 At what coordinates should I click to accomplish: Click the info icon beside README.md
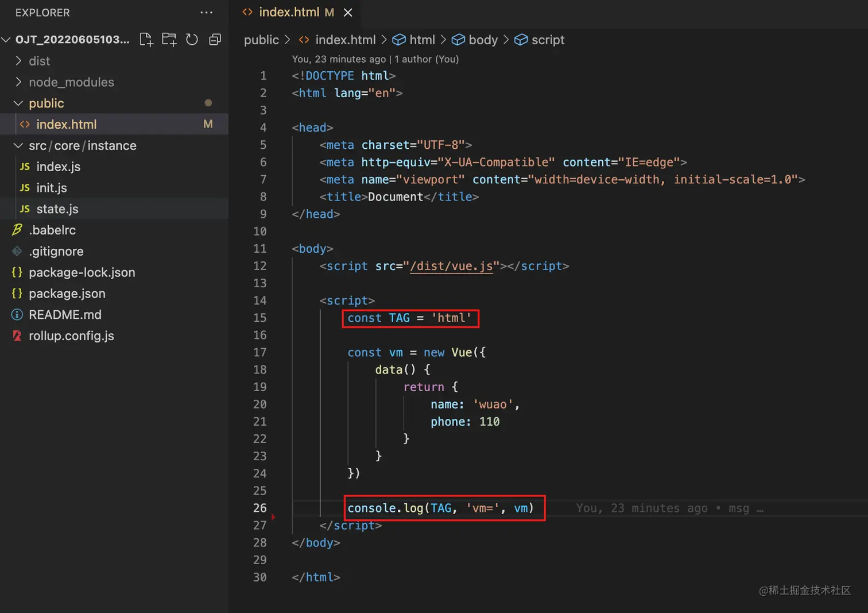[x=17, y=315]
